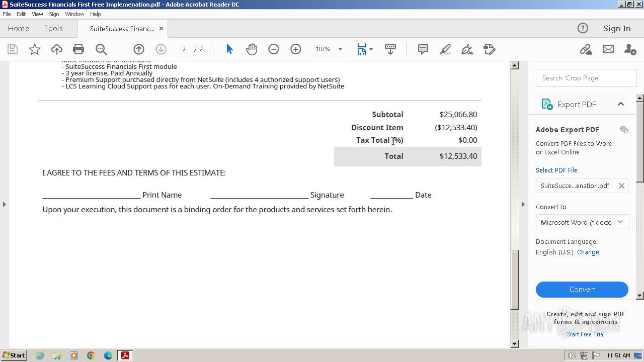The width and height of the screenshot is (644, 362).
Task: Open Internet Explorer from taskbar
Action: pos(40,355)
